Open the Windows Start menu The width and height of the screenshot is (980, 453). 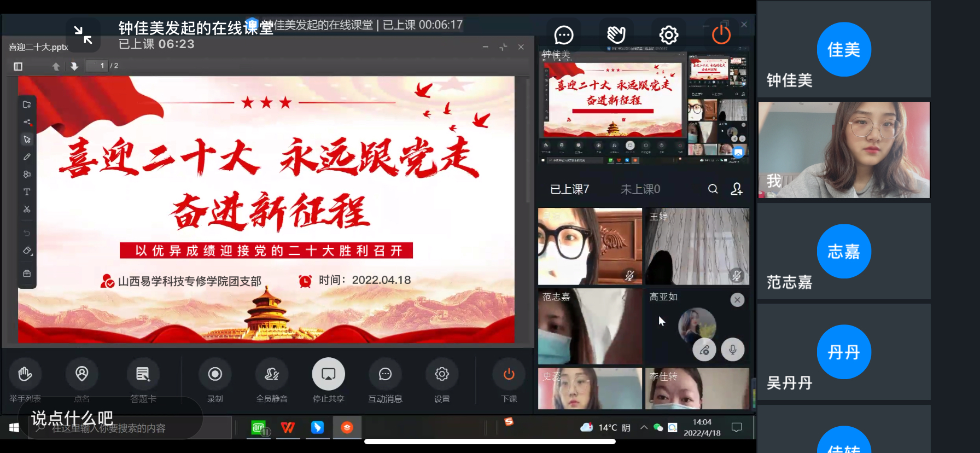point(14,428)
